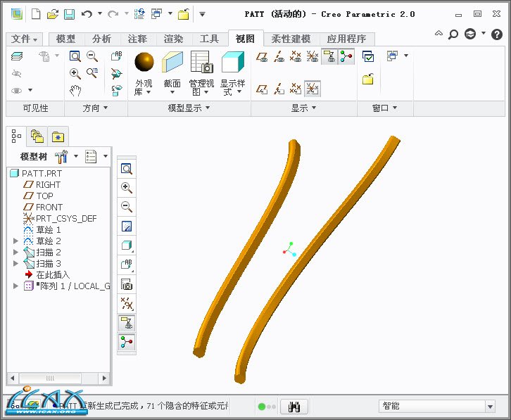511x420 pixels.
Task: Open the Help question mark icon
Action: (497, 34)
